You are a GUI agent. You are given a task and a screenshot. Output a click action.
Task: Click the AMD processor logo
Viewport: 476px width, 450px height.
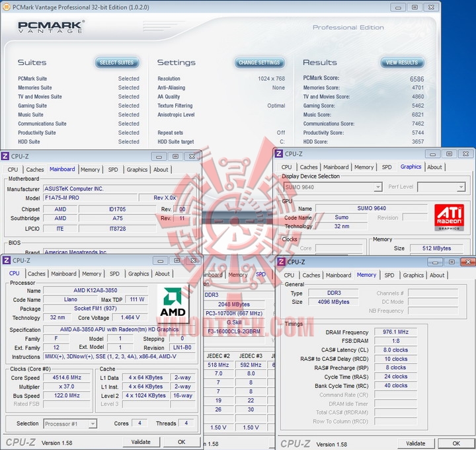click(x=173, y=304)
